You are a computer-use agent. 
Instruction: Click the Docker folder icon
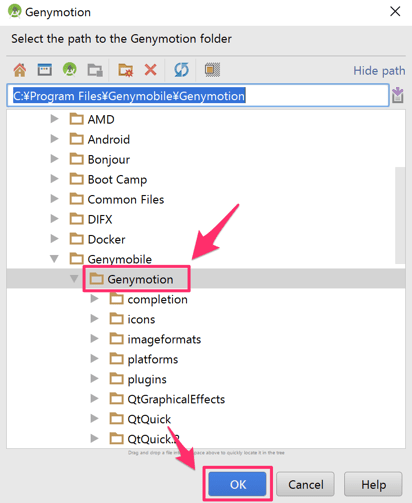[x=77, y=239]
